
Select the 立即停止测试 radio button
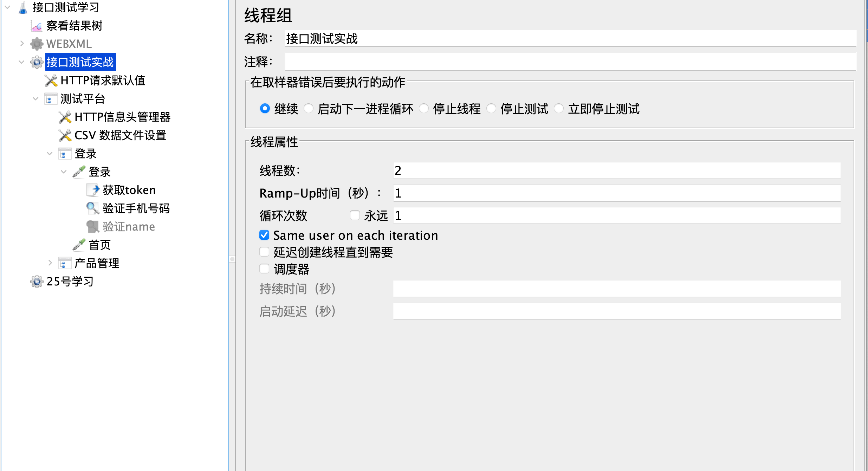pyautogui.click(x=559, y=109)
